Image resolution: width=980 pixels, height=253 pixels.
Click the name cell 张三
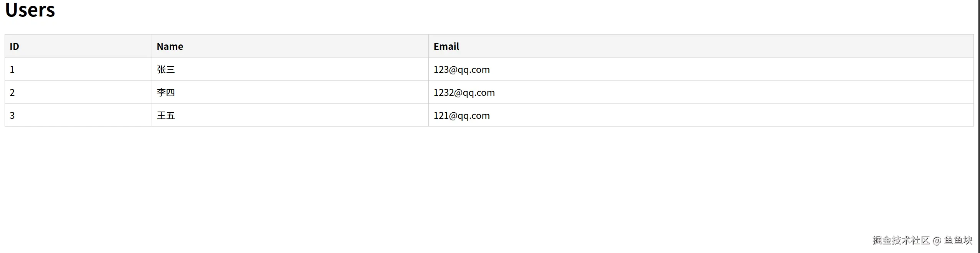pyautogui.click(x=166, y=69)
